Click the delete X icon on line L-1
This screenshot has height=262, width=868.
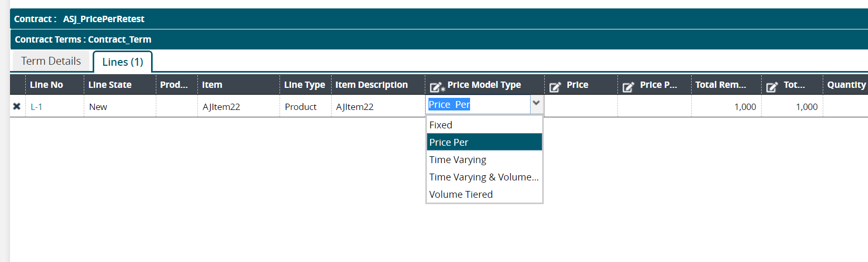[x=17, y=106]
